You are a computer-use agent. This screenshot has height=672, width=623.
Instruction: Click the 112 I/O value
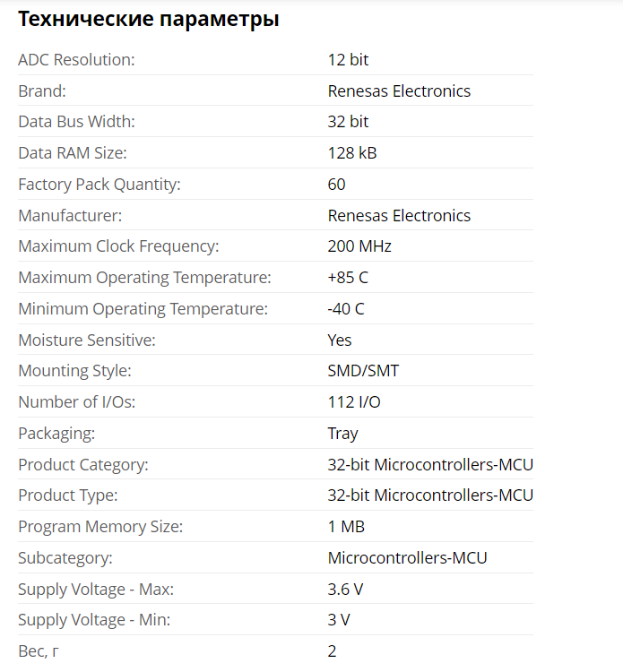tap(354, 402)
